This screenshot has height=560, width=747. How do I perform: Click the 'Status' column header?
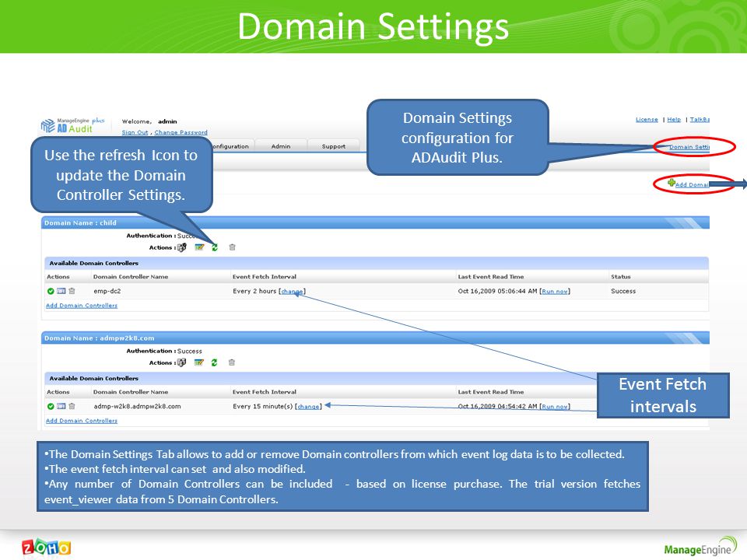(621, 277)
